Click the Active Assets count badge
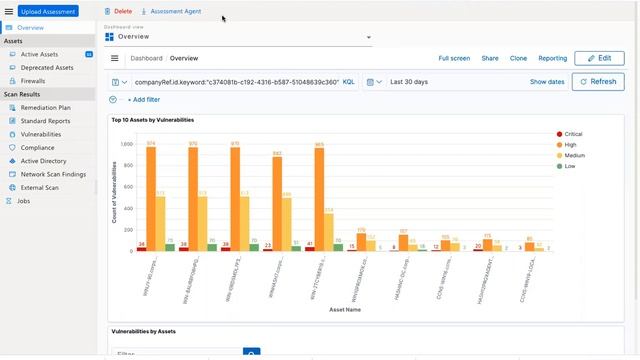640x360 pixels. pyautogui.click(x=89, y=54)
